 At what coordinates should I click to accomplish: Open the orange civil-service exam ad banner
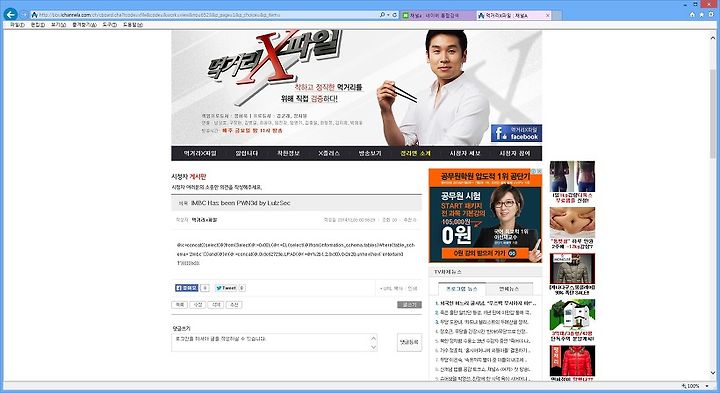coord(485,215)
